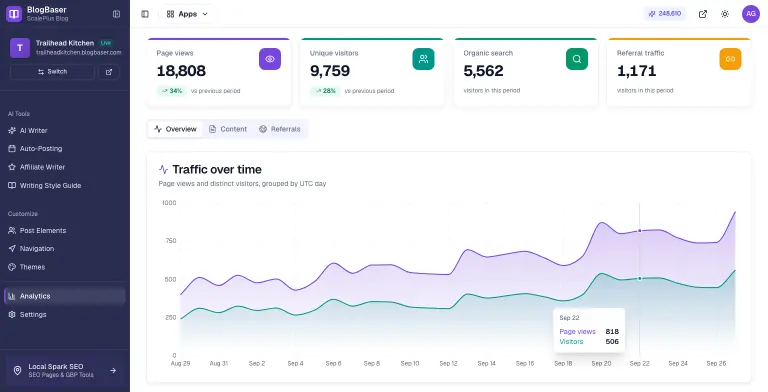Image resolution: width=768 pixels, height=392 pixels.
Task: Click the Navigation arrow icon
Action: [x=12, y=248]
